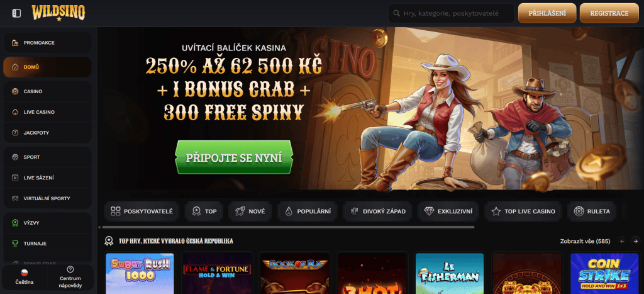644x294 pixels.
Task: Select the Výzvy medal icon item
Action: 15,223
